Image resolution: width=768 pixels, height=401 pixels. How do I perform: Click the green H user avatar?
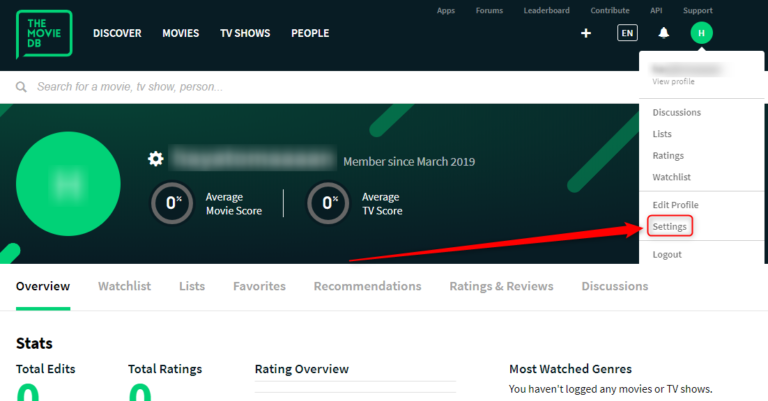point(701,33)
